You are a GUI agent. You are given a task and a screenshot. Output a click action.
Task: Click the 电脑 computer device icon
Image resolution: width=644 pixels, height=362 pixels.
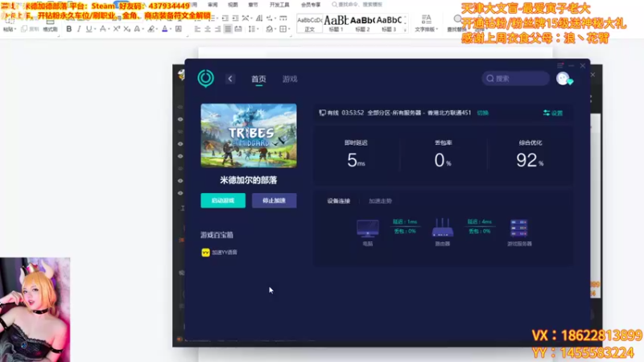click(368, 228)
